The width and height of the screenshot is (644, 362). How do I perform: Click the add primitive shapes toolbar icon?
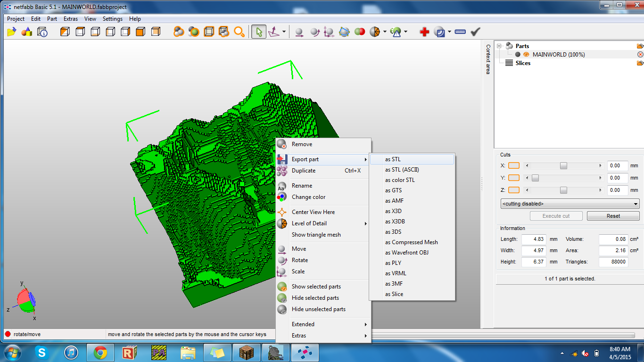coord(27,32)
